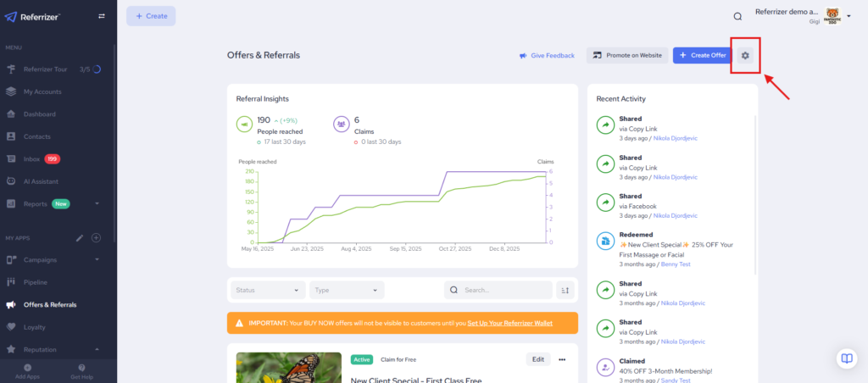Screen dimensions: 868x383
Task: Click the sort icon beside search field
Action: (x=565, y=290)
